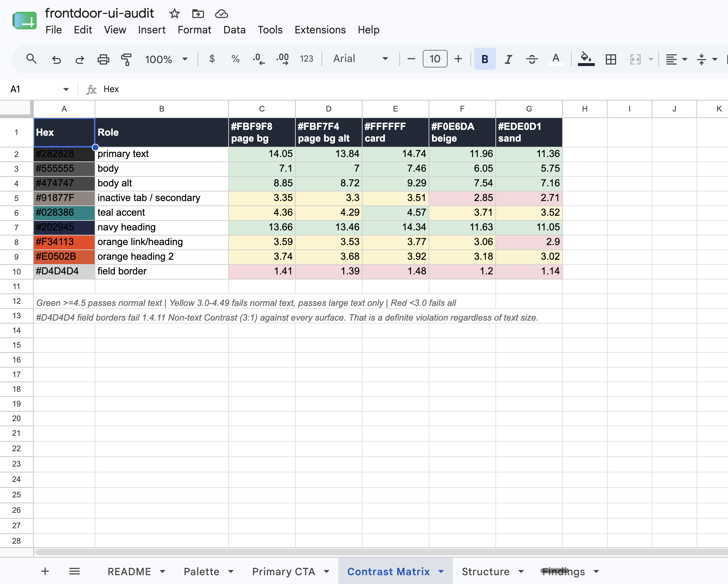Click the horizontal scrollbar

click(x=382, y=552)
